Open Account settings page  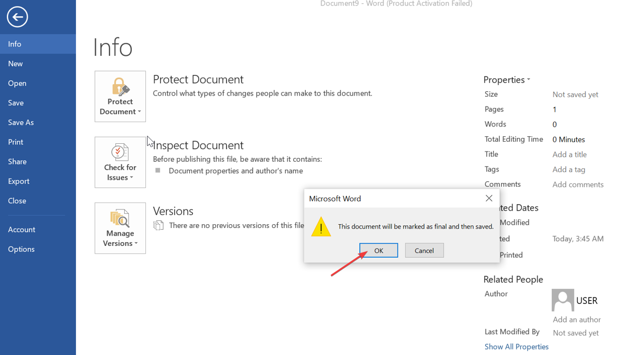pyautogui.click(x=22, y=230)
